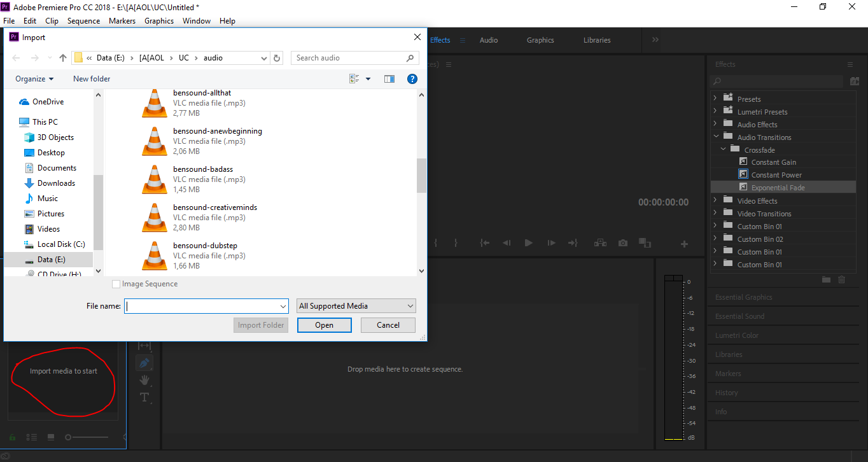Open the Organize dropdown
The image size is (868, 462).
point(34,79)
